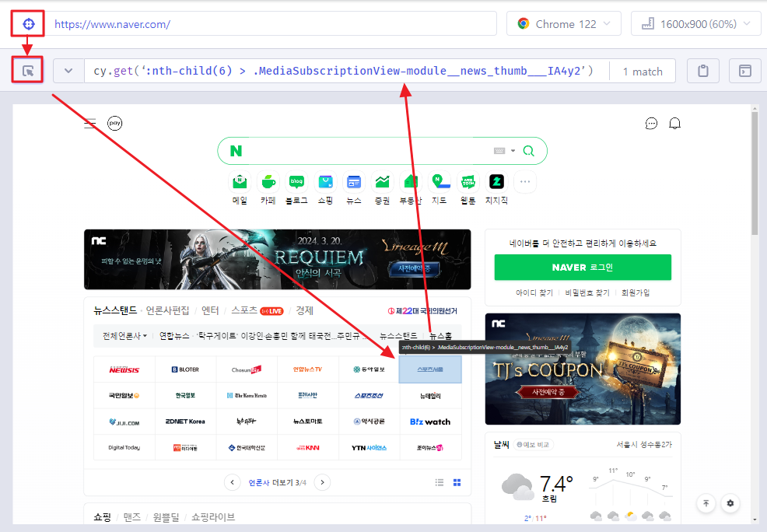This screenshot has width=767, height=532.
Task: Copy the selector to clipboard
Action: (x=703, y=71)
